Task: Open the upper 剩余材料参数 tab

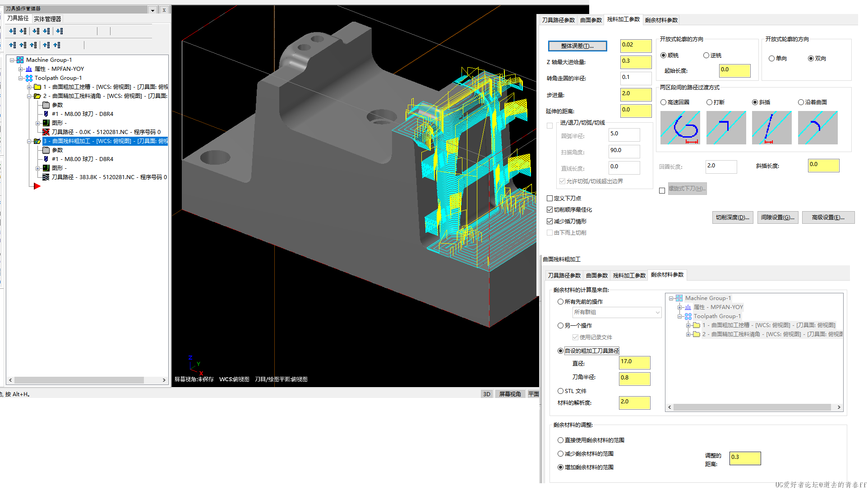Action: point(661,20)
